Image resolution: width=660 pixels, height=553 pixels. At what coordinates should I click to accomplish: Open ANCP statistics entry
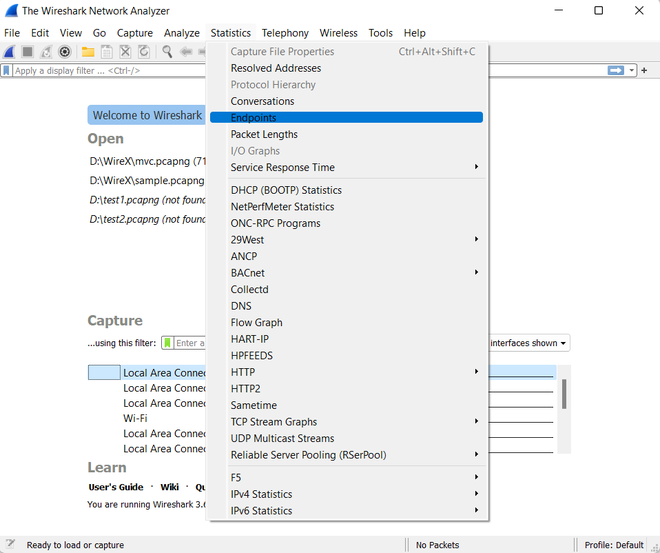[x=346, y=256]
